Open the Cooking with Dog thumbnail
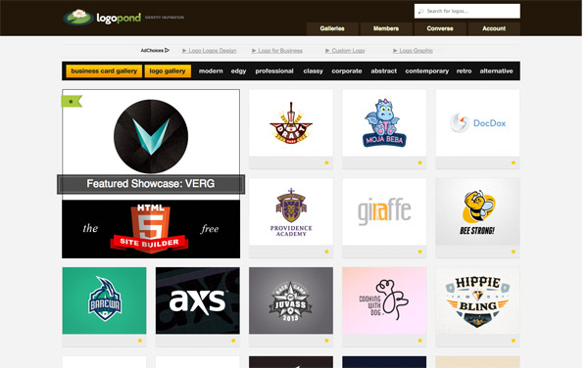This screenshot has height=368, width=588. click(384, 300)
